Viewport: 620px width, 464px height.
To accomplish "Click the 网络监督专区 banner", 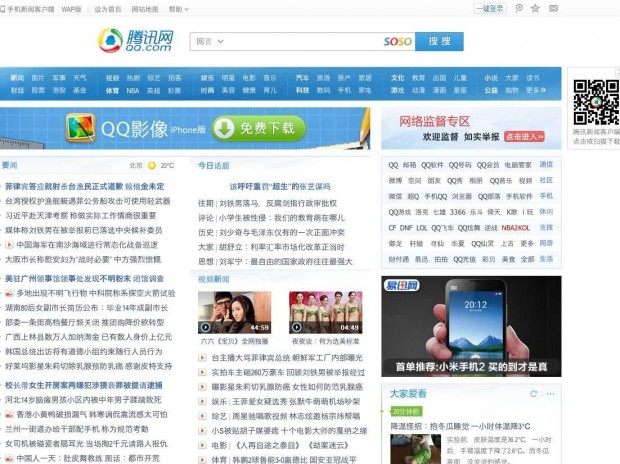I will coord(471,128).
